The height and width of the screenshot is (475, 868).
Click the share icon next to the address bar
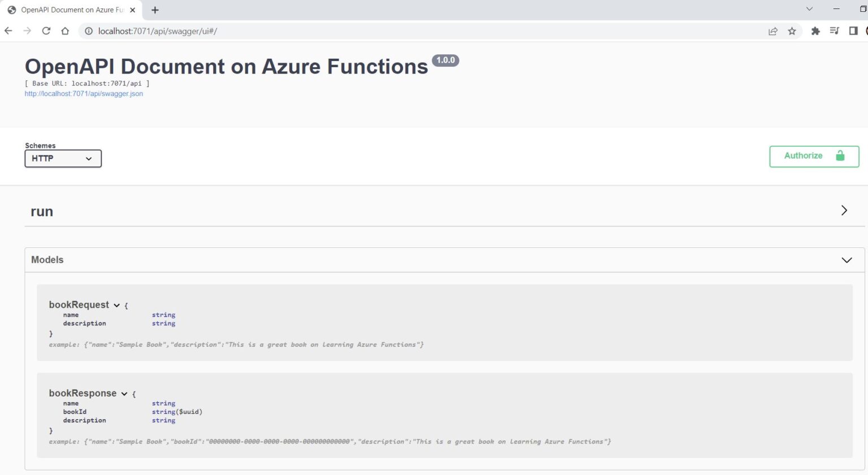(773, 32)
